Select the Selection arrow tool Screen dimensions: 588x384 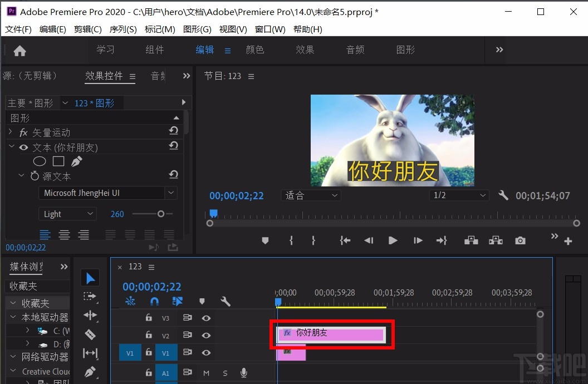click(x=90, y=278)
